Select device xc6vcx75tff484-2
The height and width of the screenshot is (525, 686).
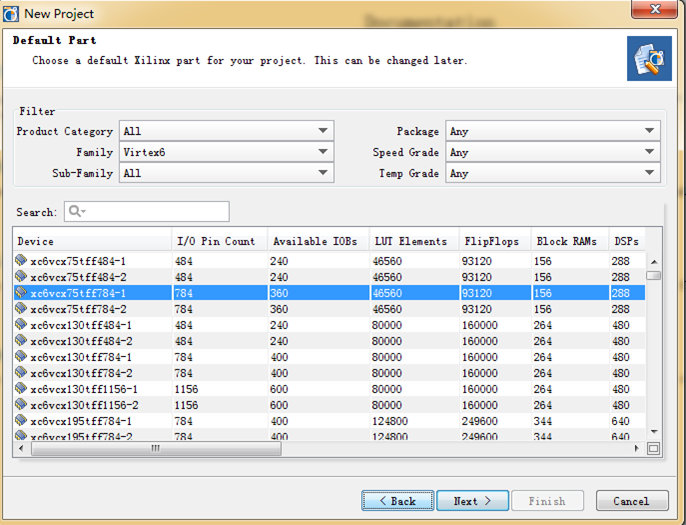click(x=329, y=277)
